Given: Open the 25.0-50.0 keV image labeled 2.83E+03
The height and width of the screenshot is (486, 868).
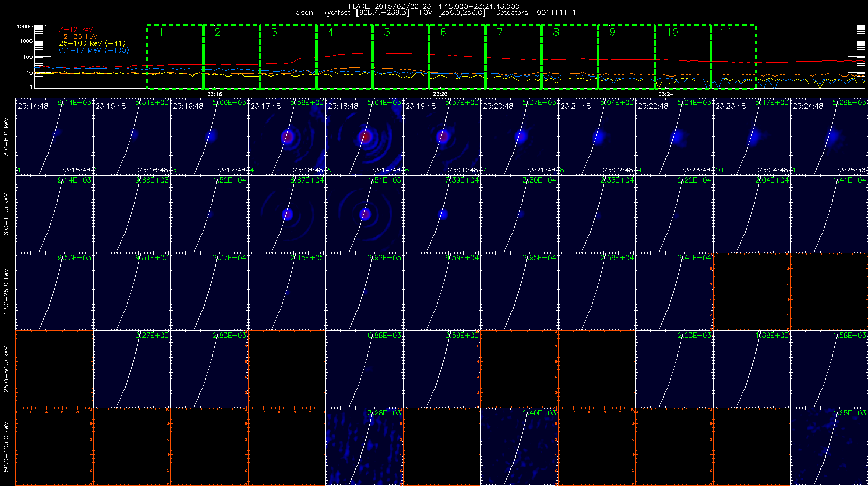Looking at the screenshot, I should point(209,369).
